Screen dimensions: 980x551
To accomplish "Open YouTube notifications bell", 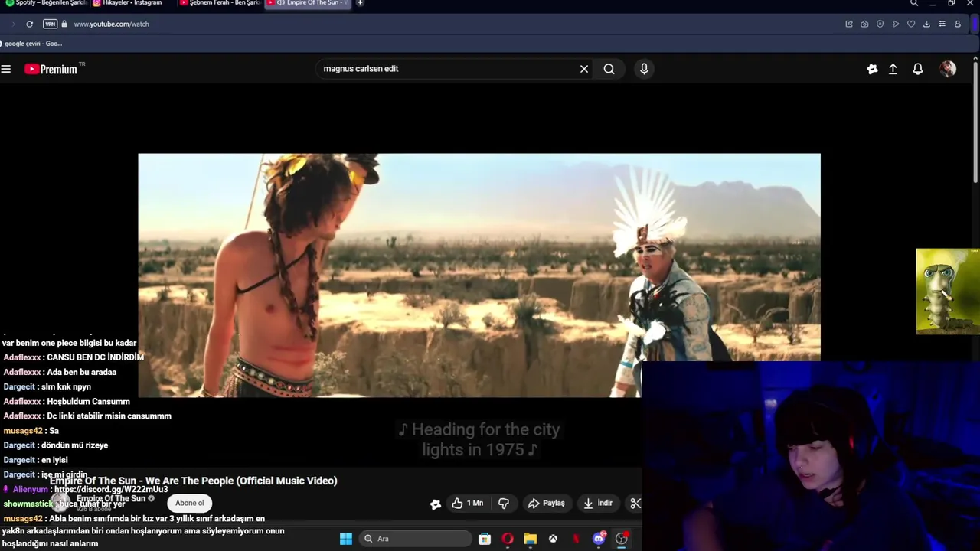I will 918,69.
